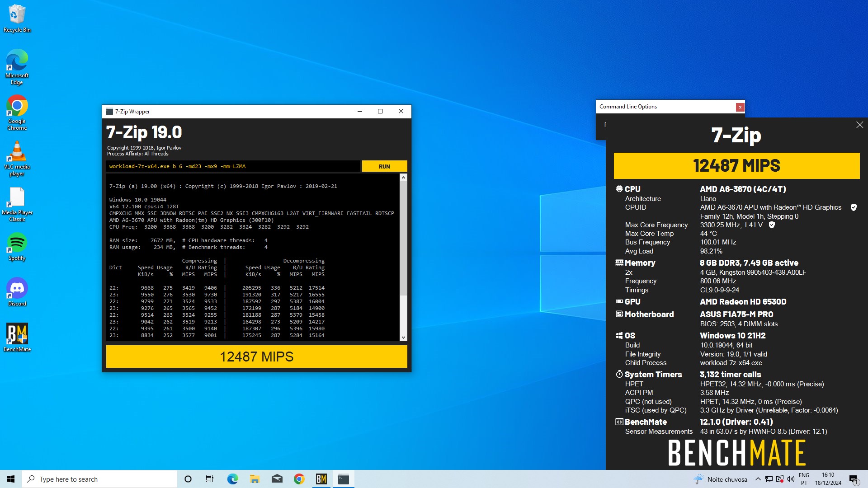Click the System Timers clock icon

[619, 374]
